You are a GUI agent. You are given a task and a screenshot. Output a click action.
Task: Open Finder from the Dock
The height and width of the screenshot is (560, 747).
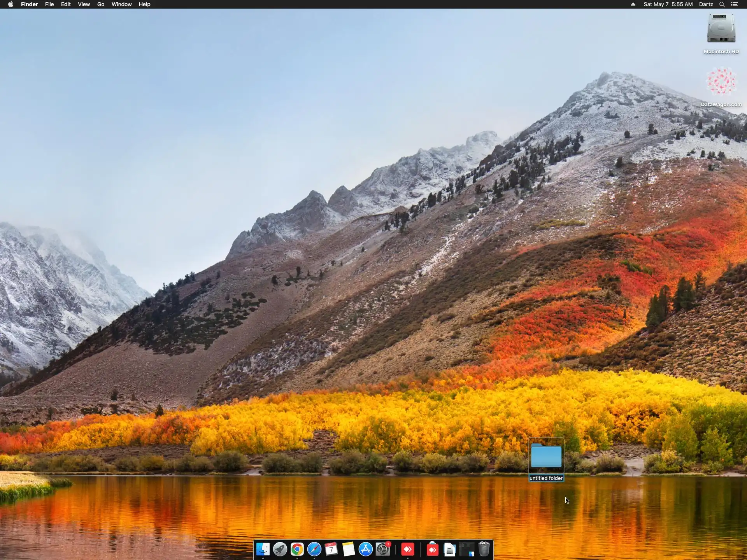[x=263, y=549]
